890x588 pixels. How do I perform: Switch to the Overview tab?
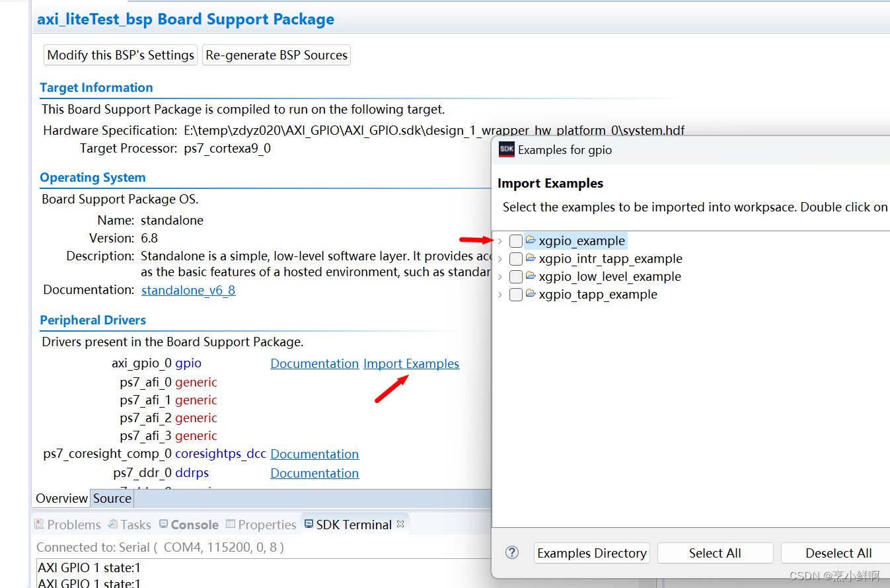[61, 498]
